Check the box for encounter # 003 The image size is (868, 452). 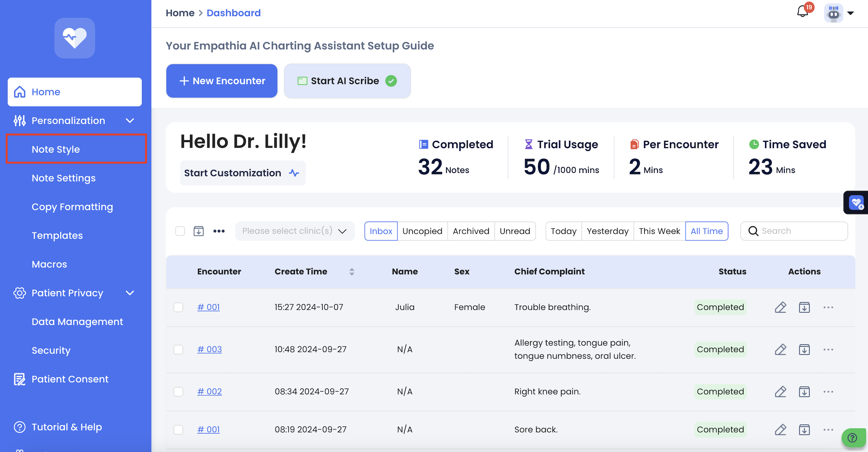pyautogui.click(x=178, y=349)
